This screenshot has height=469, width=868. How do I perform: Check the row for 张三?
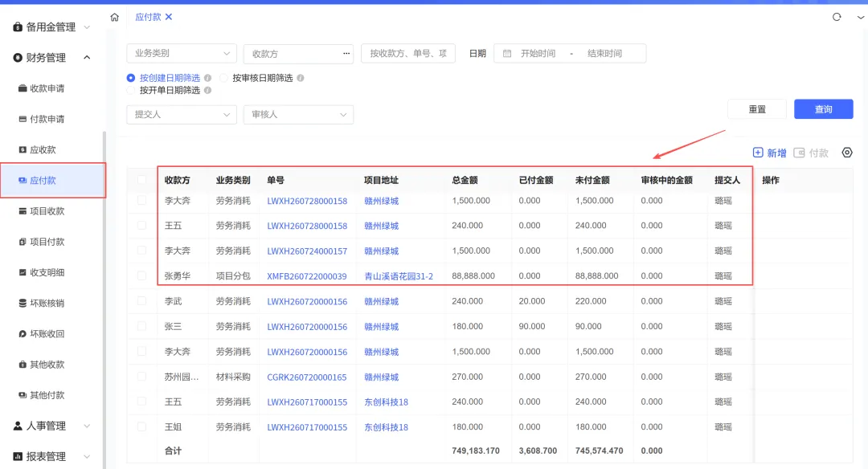141,326
